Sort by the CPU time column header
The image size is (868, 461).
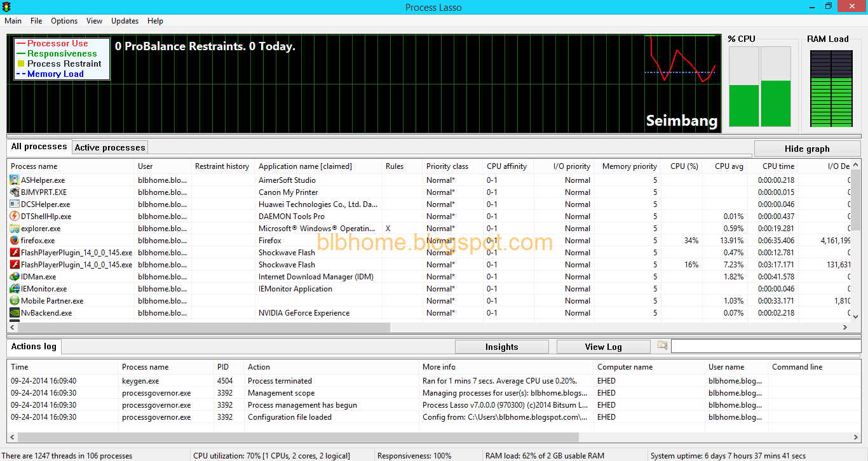coord(773,166)
